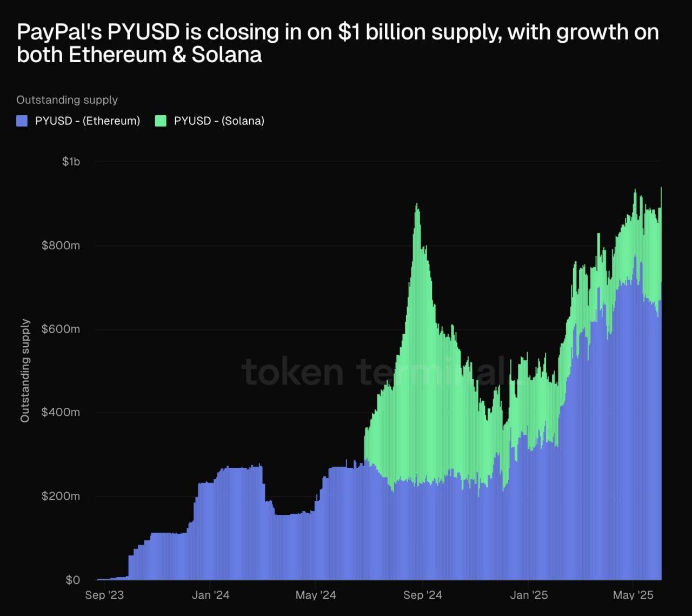
Task: Click the May '24 x-axis marker
Action: [x=316, y=595]
